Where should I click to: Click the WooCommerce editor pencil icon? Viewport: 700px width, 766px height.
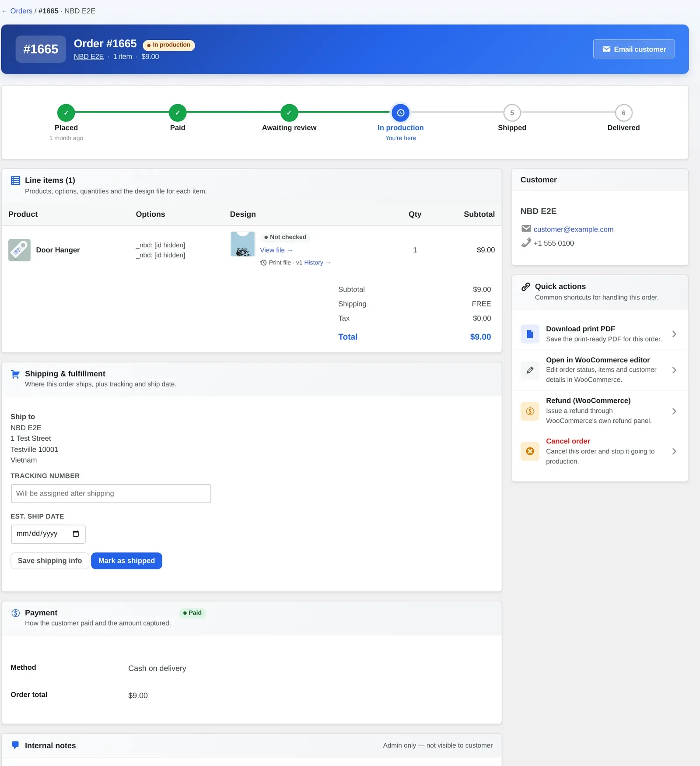coord(530,370)
